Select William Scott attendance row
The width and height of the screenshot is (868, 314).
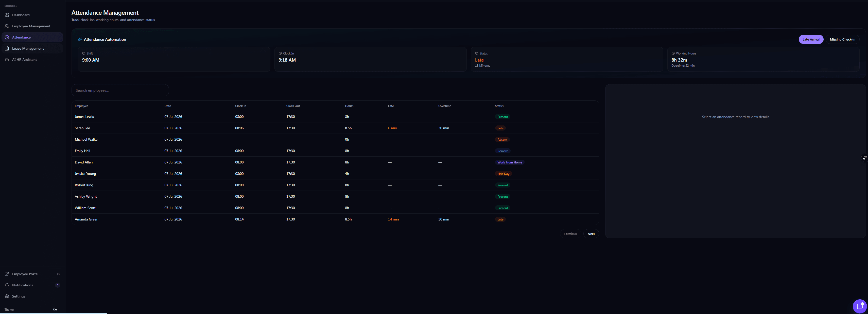point(335,208)
